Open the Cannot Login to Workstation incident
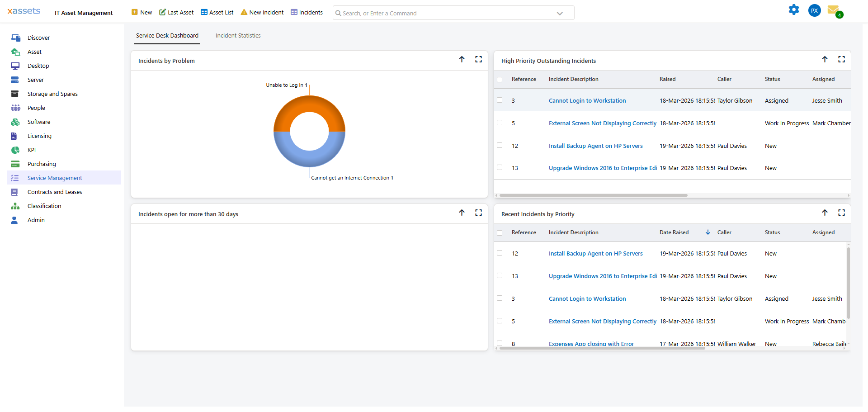This screenshot has height=412, width=868. coord(587,100)
